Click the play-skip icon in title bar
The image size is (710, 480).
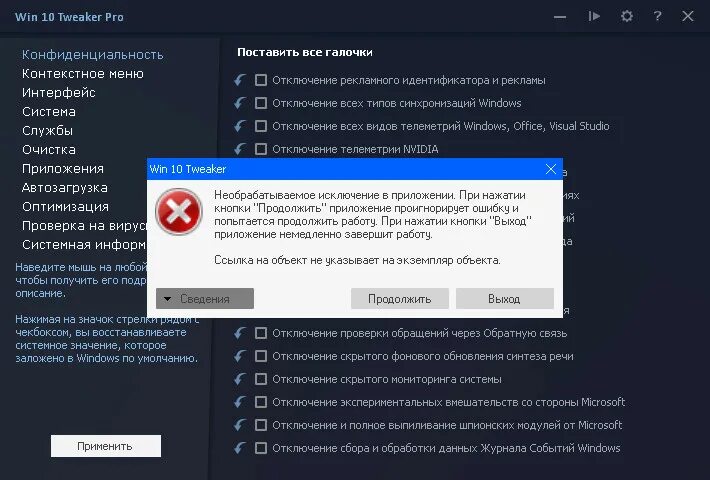coord(594,17)
